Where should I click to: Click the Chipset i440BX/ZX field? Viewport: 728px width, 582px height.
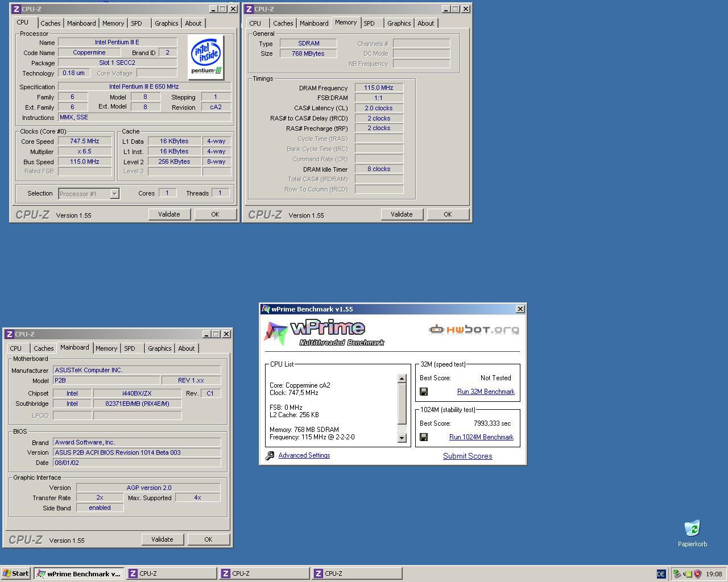[x=137, y=393]
